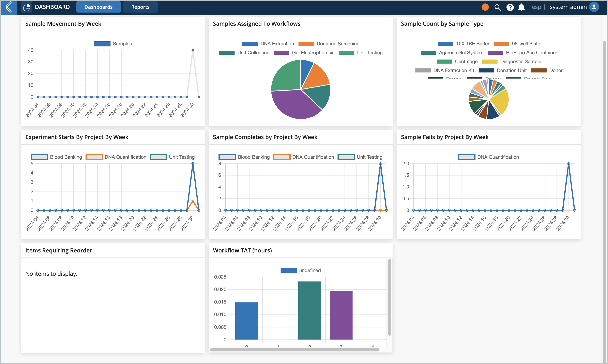This screenshot has height=364, width=608.
Task: Open the help question mark icon
Action: [510, 7]
